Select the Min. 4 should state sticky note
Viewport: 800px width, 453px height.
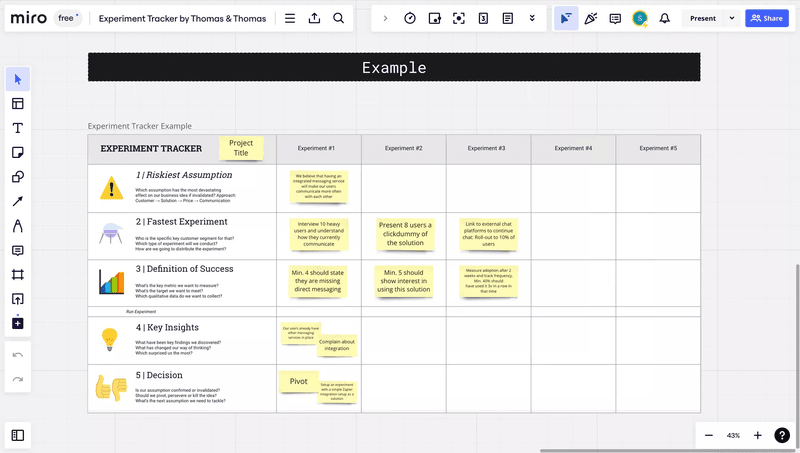click(317, 281)
